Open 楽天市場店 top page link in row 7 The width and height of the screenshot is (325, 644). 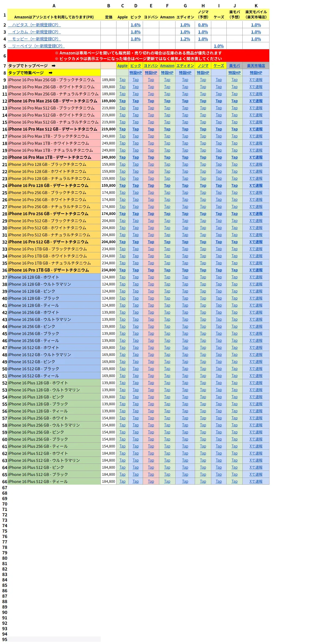coord(256,66)
